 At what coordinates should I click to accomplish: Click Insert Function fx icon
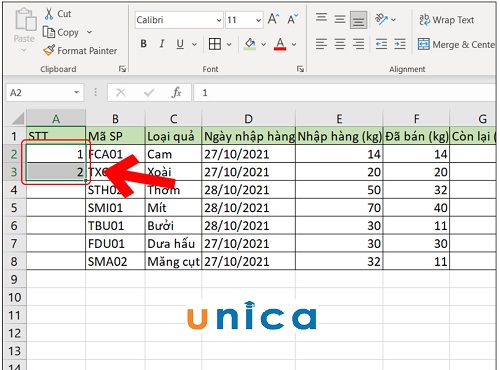tap(176, 92)
